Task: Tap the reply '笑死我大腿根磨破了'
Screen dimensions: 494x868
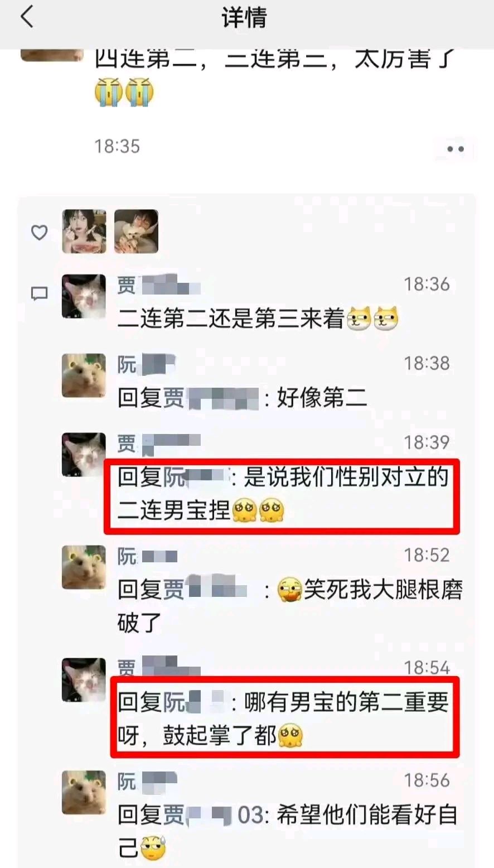Action: 290,606
